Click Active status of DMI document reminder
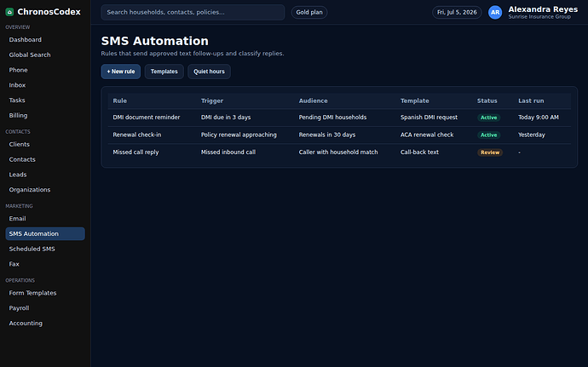 488,118
